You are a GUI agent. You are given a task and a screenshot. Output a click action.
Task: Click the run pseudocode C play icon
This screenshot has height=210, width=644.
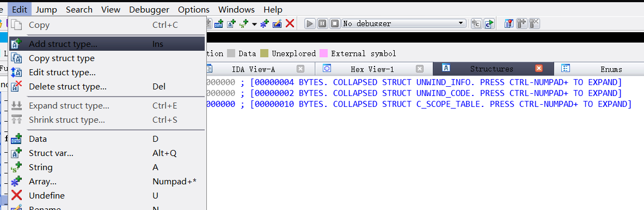pyautogui.click(x=489, y=23)
